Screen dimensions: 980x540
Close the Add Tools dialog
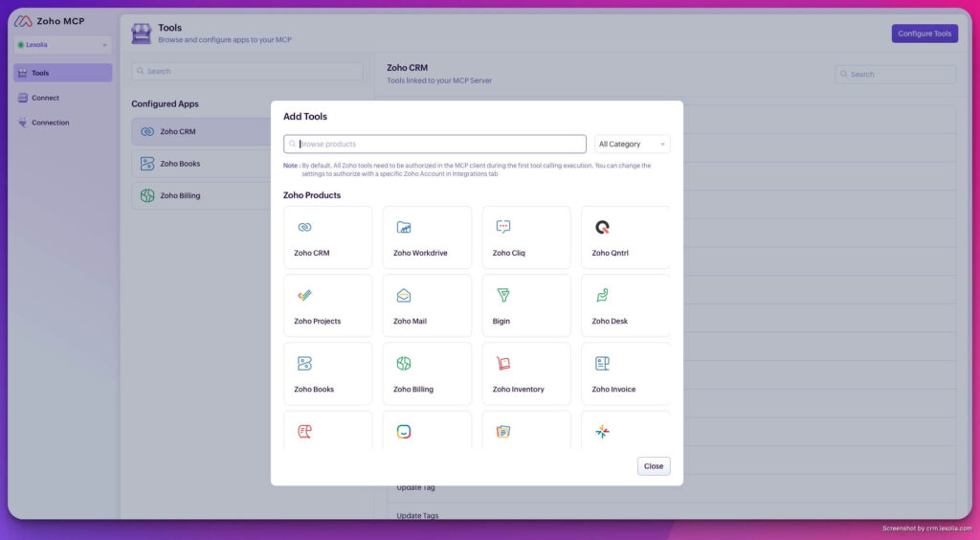(654, 466)
